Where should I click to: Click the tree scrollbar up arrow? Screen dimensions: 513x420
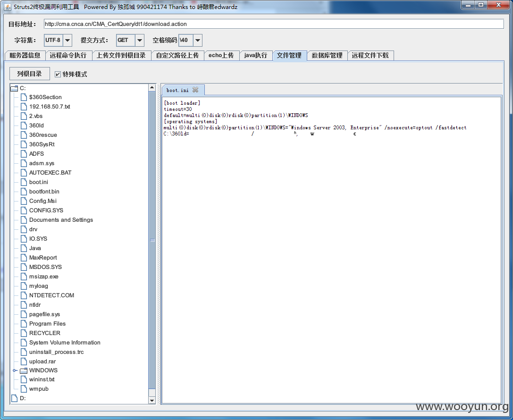click(152, 87)
